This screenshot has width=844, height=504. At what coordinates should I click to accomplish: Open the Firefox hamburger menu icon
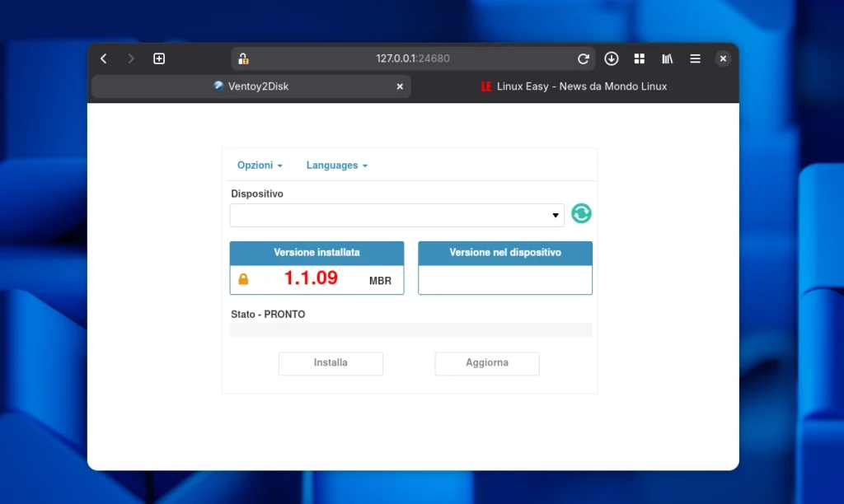click(695, 58)
